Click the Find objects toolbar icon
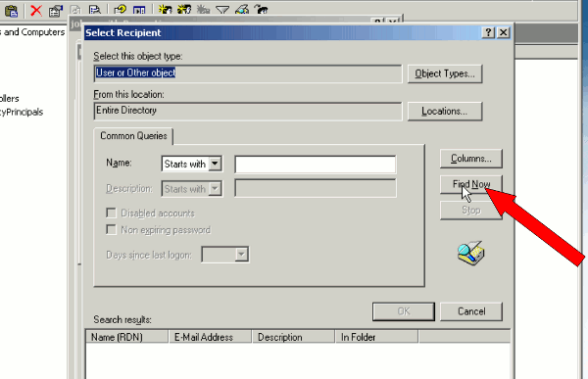 pos(242,9)
